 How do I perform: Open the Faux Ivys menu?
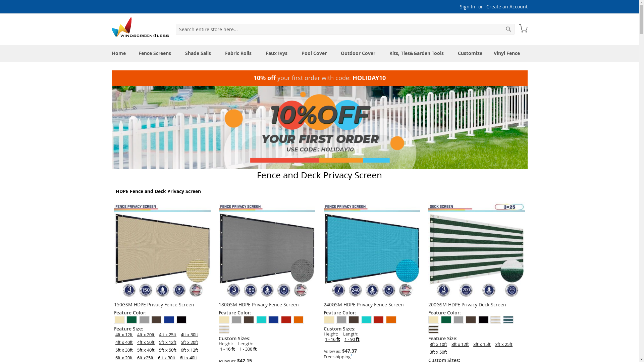pos(276,53)
